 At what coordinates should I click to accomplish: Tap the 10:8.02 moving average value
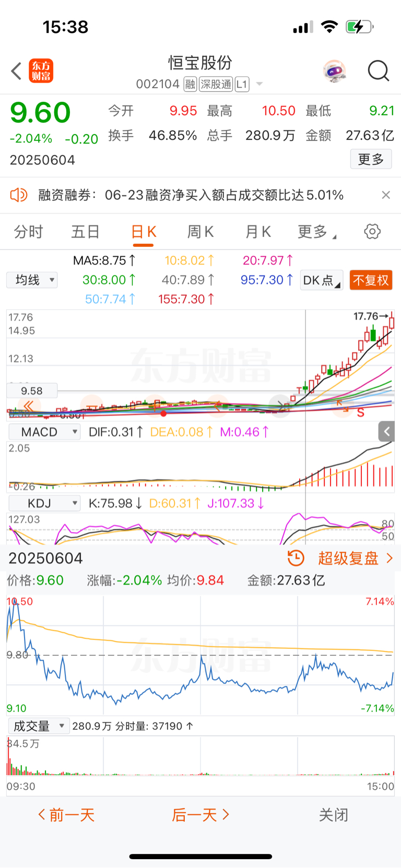coord(190,260)
